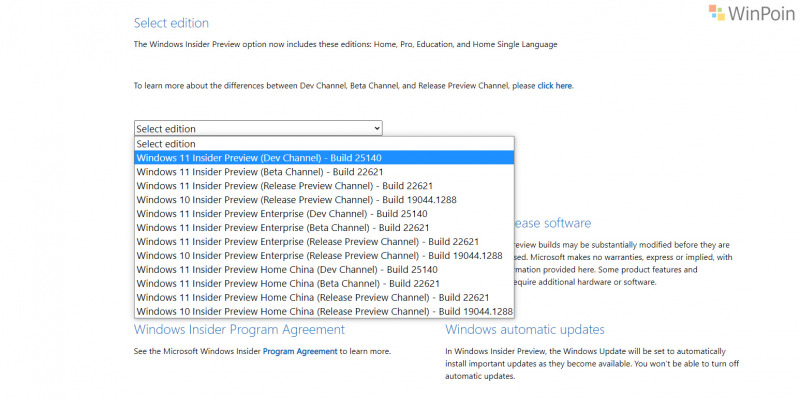Click the 'Windows Insider Program Agreement' heading
The width and height of the screenshot is (800, 399).
click(x=239, y=330)
